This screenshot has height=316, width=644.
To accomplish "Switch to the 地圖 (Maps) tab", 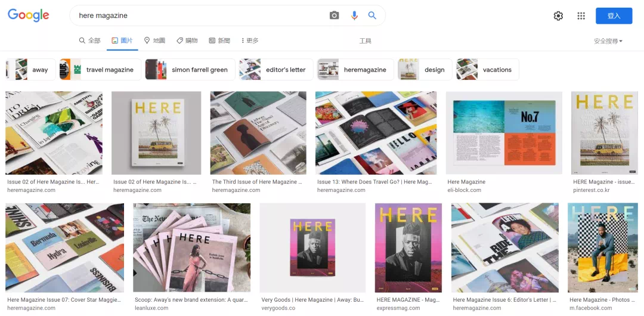I will (154, 41).
